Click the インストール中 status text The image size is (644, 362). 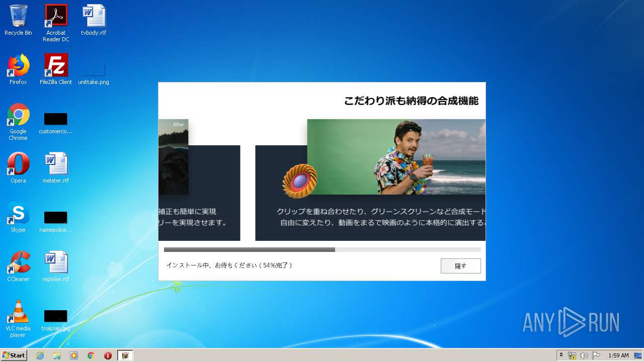click(229, 265)
